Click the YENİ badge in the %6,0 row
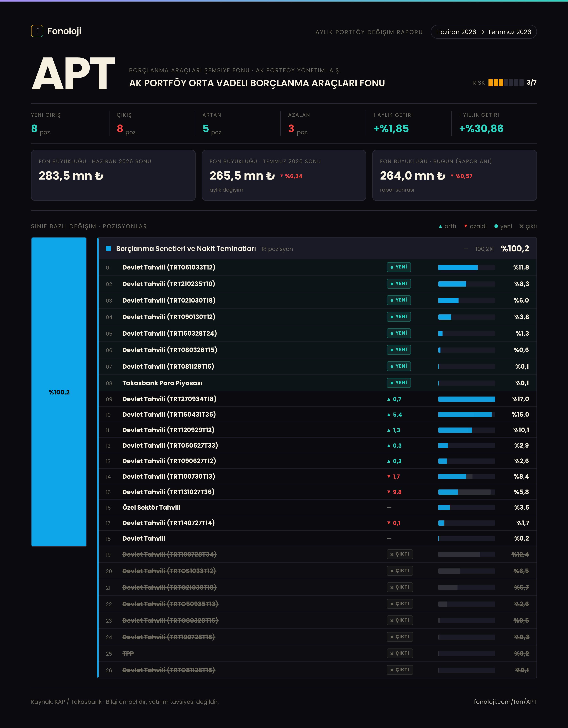Viewport: 568px width, 728px height. (399, 300)
